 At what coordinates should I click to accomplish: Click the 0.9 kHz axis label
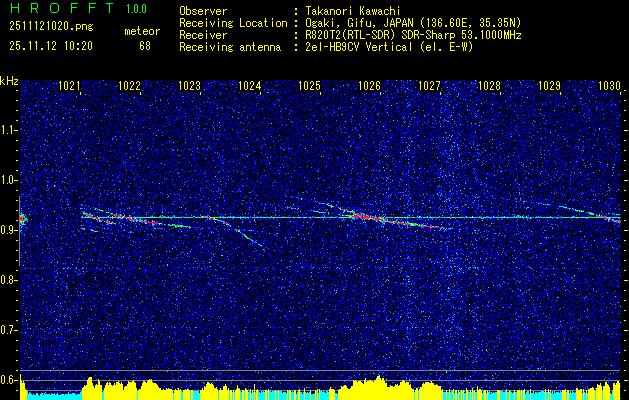[x=8, y=230]
